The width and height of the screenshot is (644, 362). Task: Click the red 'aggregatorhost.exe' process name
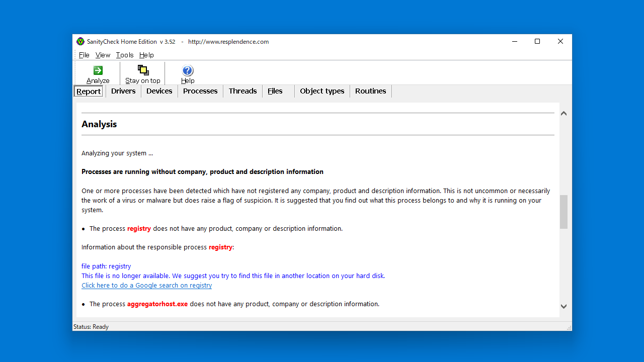(157, 304)
